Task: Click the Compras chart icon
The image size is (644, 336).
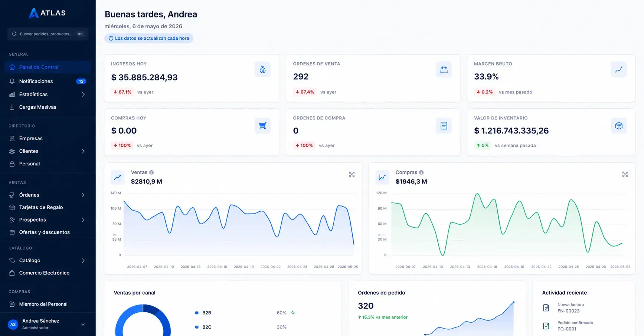Action: [382, 177]
